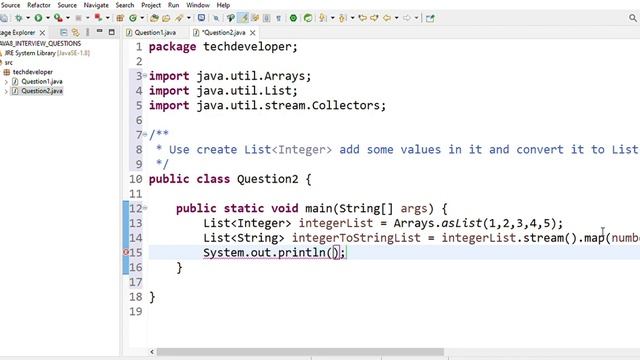Click the green circular Spring boot icon
Screen dimensions: 640x360
coord(293,18)
